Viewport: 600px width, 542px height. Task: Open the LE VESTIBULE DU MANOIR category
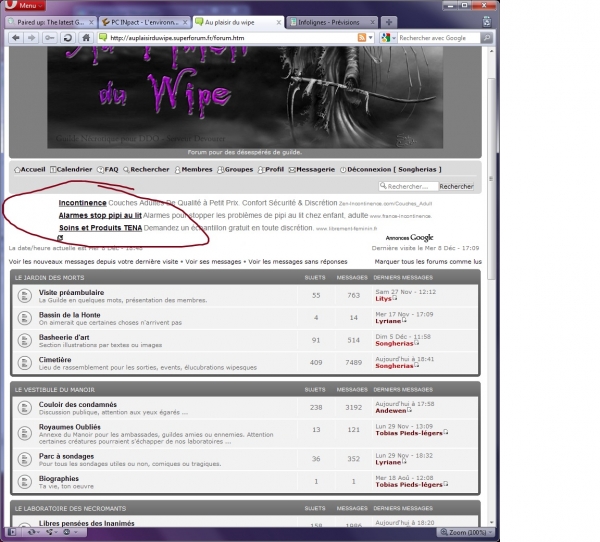point(55,390)
